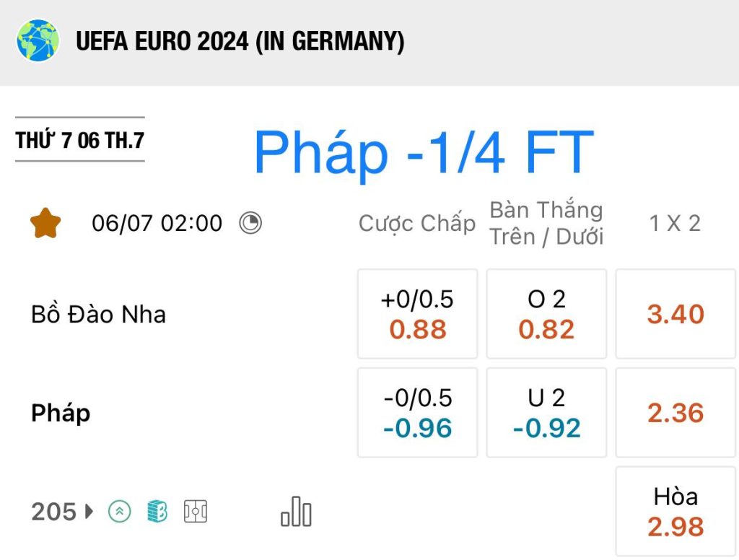Pick Under 2 goals at -0.92
739x560 pixels.
[547, 413]
